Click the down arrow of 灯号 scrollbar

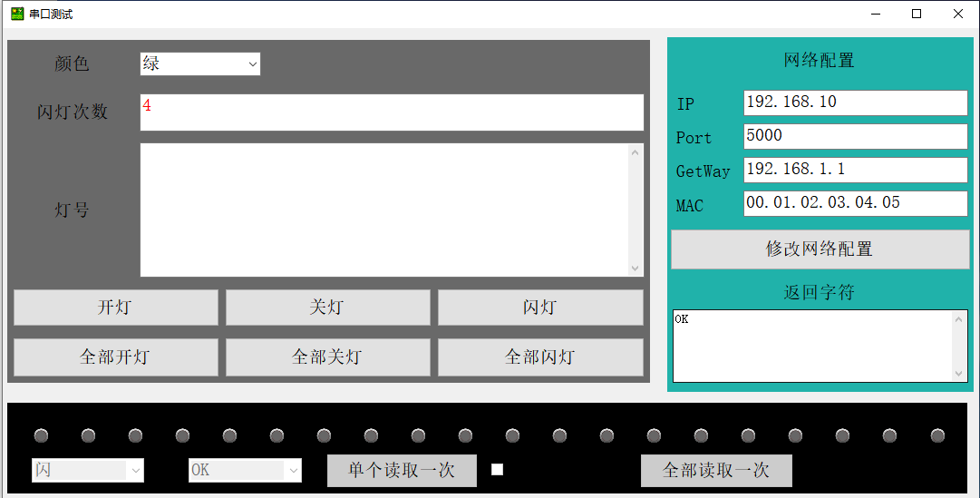point(636,269)
